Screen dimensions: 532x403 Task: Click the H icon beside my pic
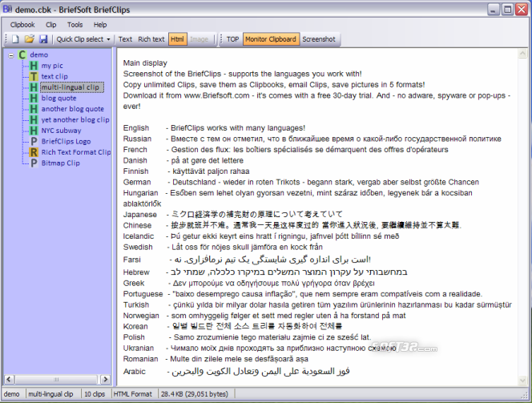point(34,66)
